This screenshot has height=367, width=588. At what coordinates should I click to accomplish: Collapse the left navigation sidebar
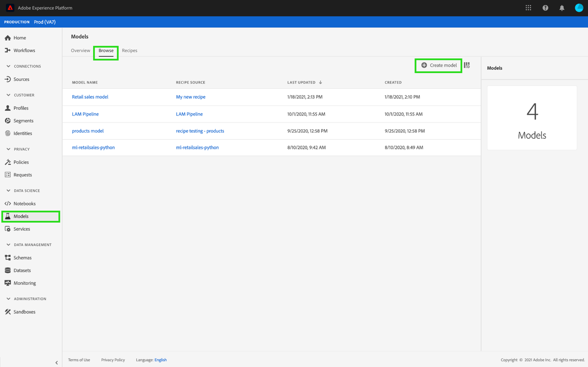(56, 363)
